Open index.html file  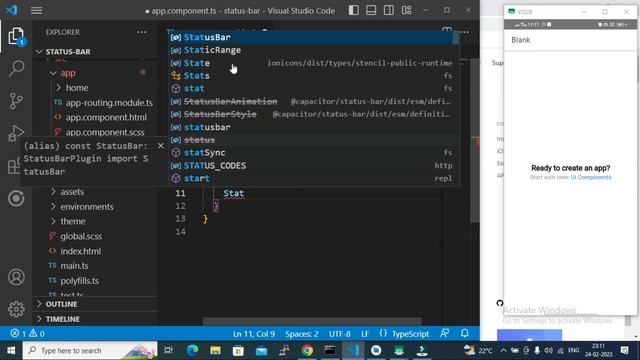[80, 251]
